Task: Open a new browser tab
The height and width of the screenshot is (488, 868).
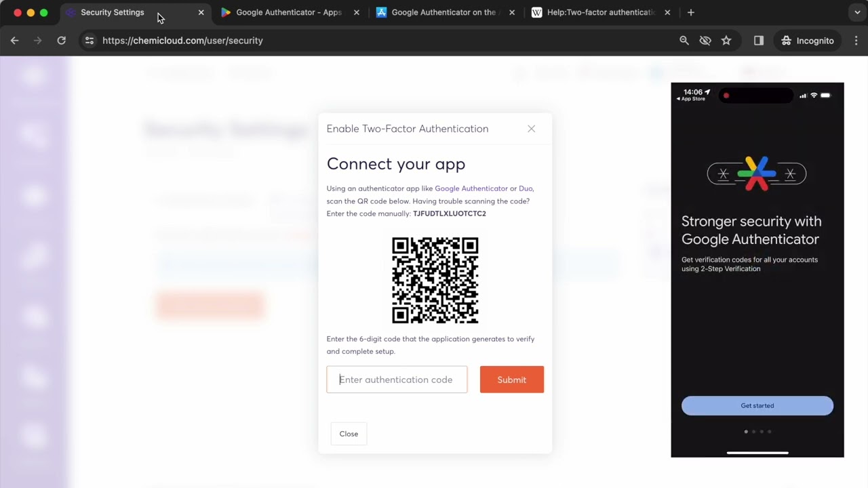Action: (x=690, y=12)
